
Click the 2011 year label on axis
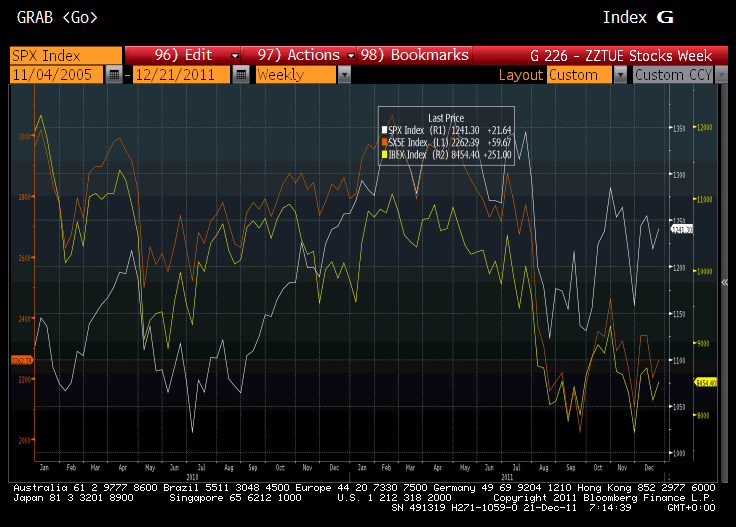(506, 477)
